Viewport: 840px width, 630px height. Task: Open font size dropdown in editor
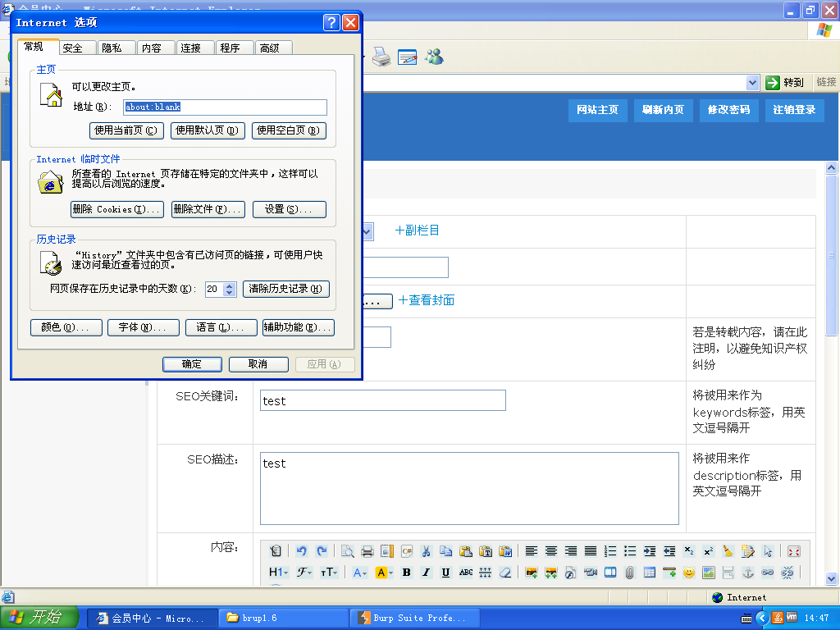[328, 573]
